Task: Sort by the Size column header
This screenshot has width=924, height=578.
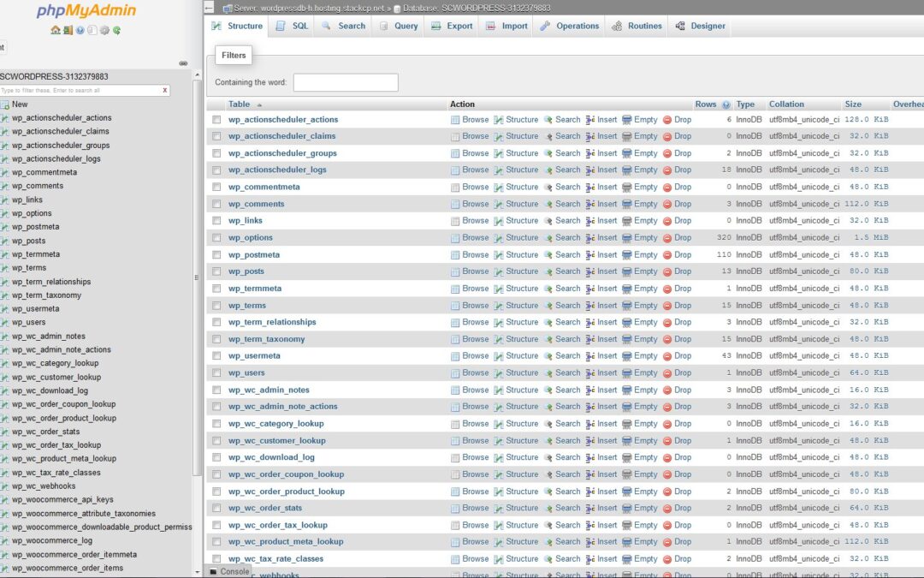Action: (853, 104)
